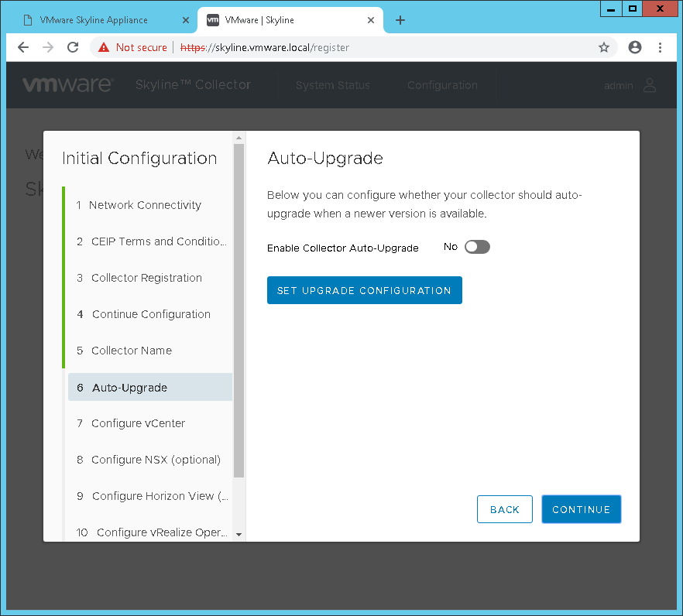Select step 6 Auto-Upgrade

click(150, 387)
